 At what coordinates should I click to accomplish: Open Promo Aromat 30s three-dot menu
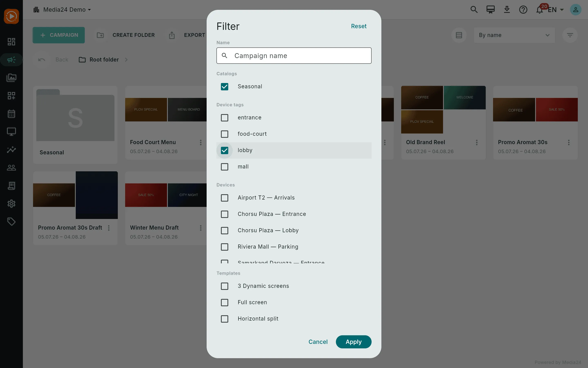569,142
